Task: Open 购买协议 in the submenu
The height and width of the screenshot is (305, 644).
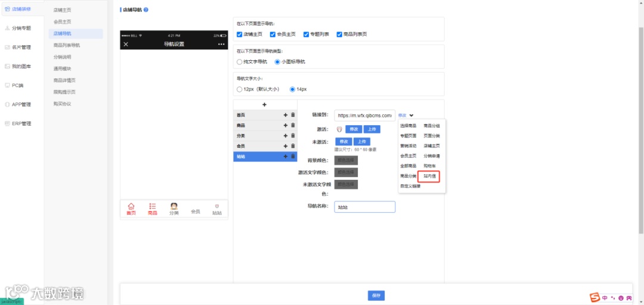Action: pyautogui.click(x=63, y=104)
